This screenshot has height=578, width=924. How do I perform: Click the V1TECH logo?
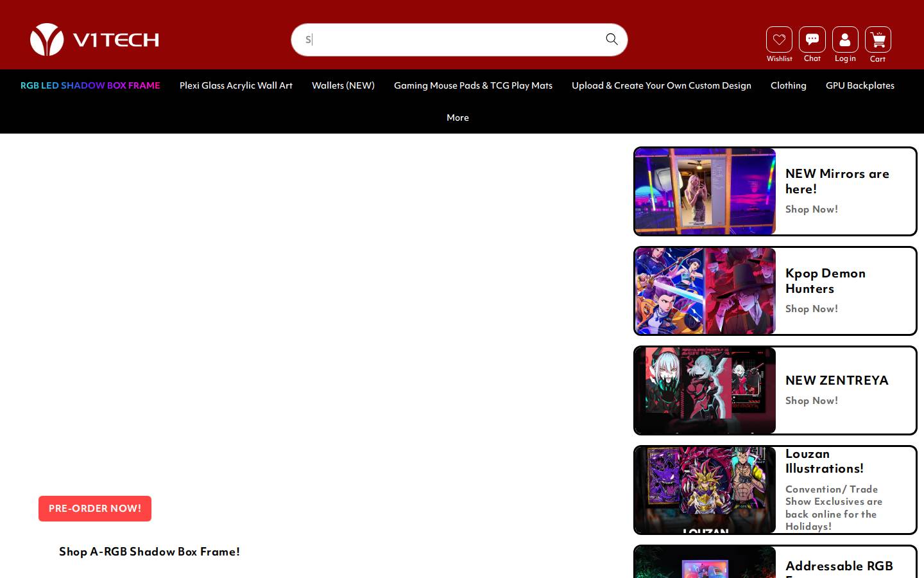click(x=94, y=40)
